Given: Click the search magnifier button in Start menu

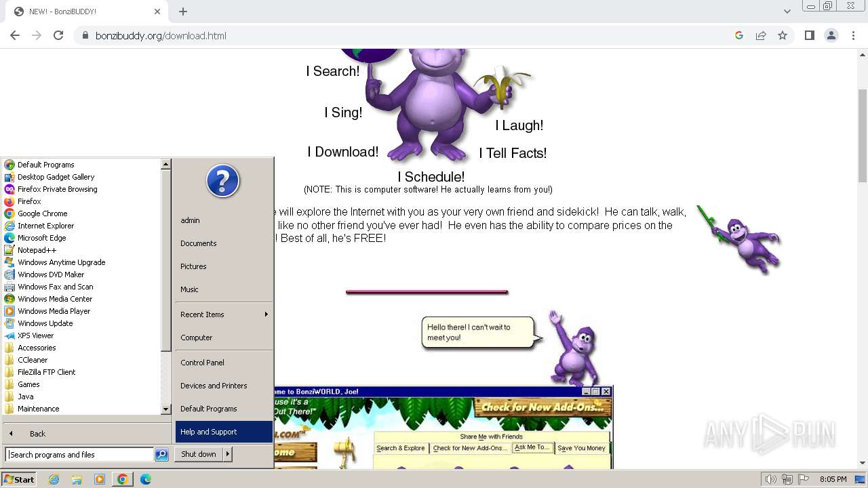Looking at the screenshot, I should point(161,455).
